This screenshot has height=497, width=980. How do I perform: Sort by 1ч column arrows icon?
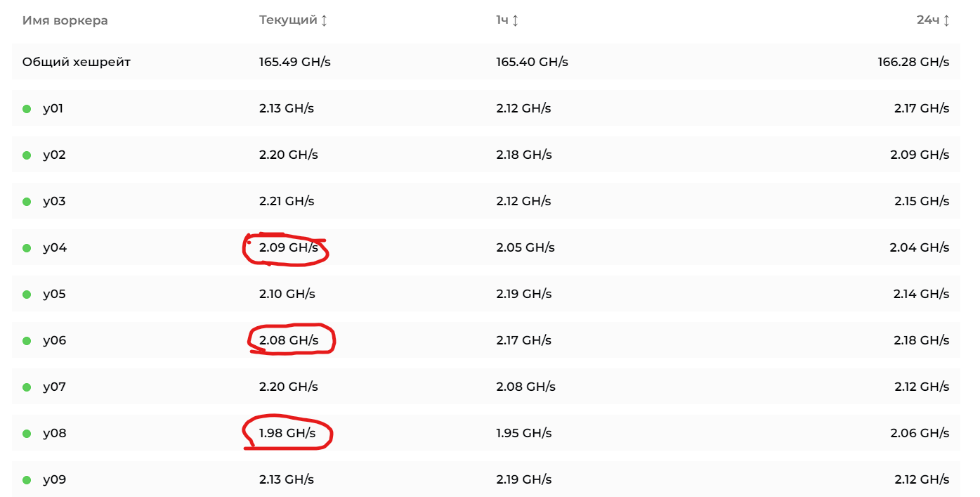click(515, 20)
